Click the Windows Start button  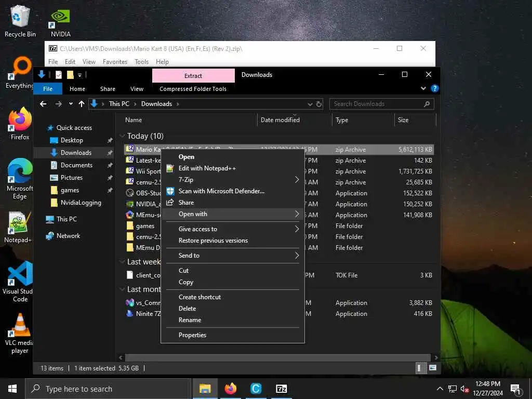(12, 389)
